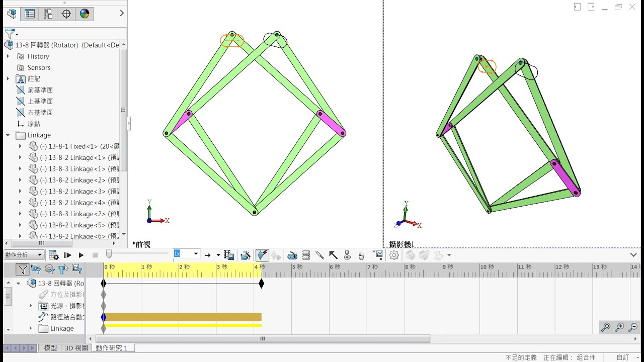Toggle the Filter Results button
This screenshot has width=644, height=362.
pyautogui.click(x=76, y=269)
